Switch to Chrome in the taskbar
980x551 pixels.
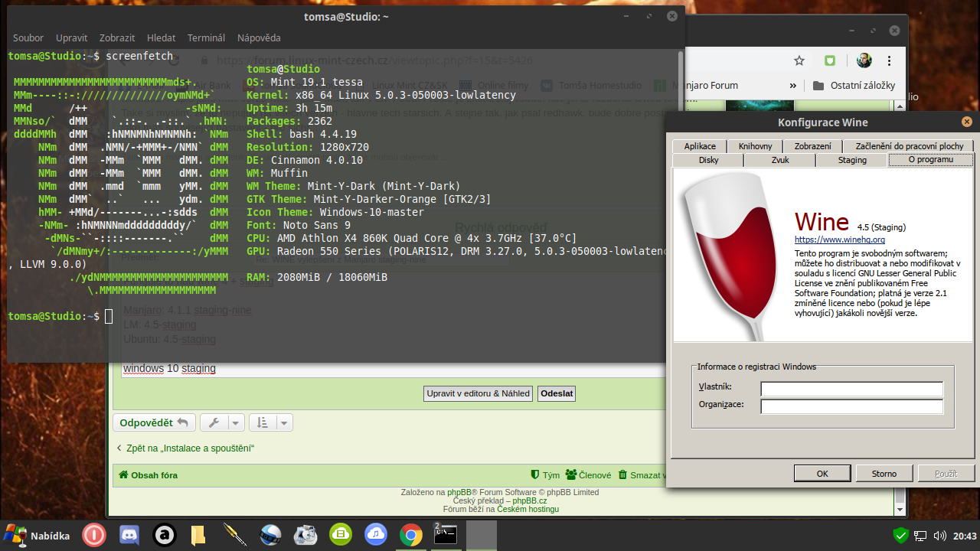click(411, 535)
